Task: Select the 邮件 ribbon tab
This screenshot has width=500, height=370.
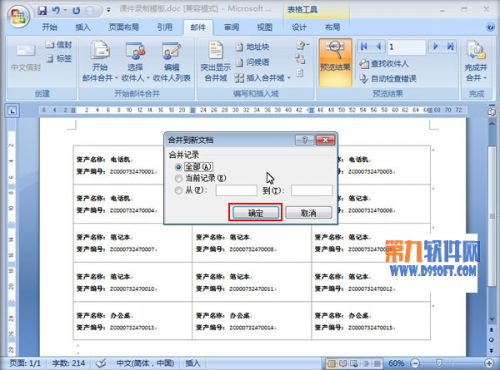Action: (x=198, y=27)
